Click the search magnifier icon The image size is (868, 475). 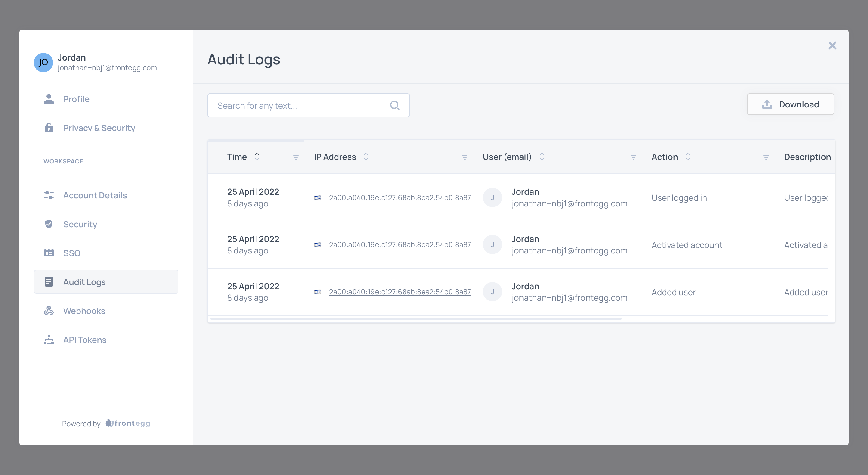[x=394, y=105]
